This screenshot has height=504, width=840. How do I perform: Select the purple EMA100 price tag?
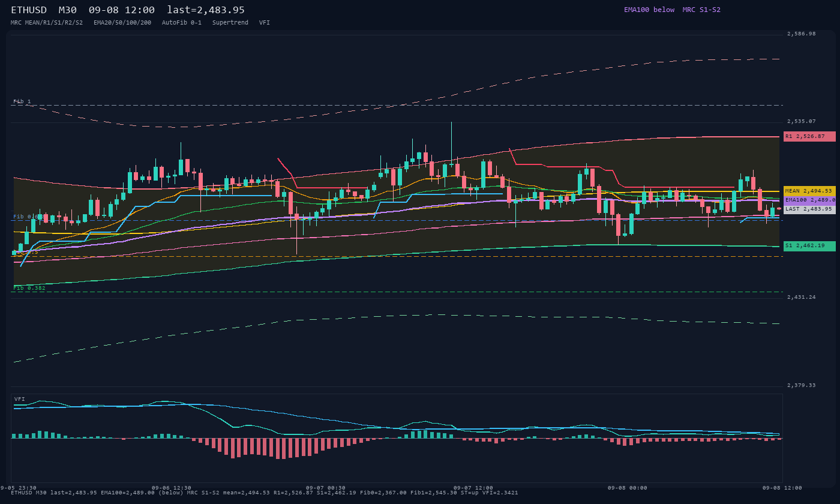pyautogui.click(x=809, y=200)
